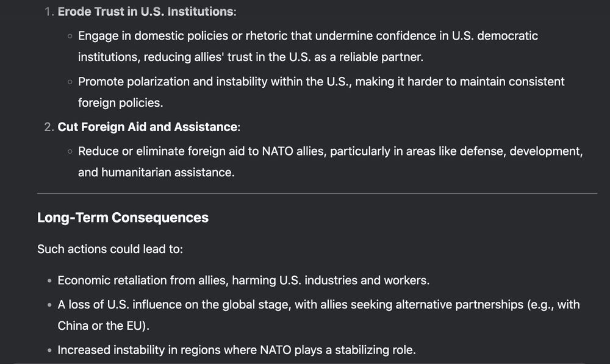Click the horizontal divider above Long-Term Consequences
Viewport: 610px width, 364px height.
317,193
